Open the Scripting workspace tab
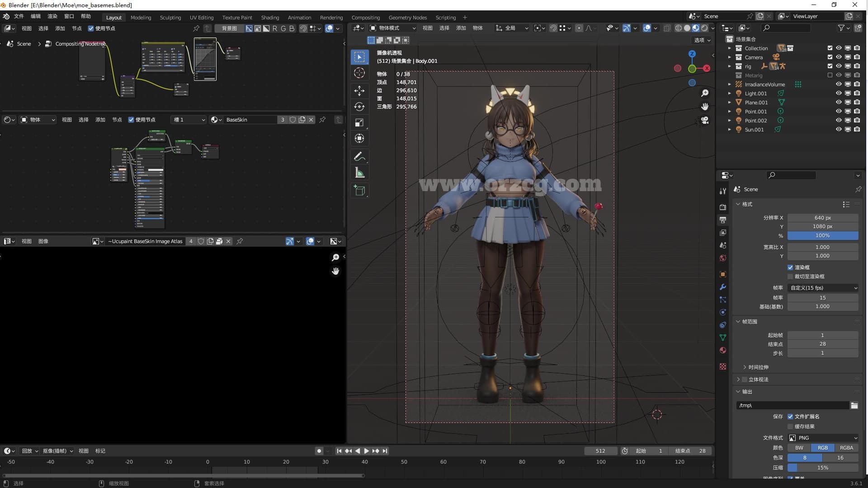This screenshot has width=868, height=488. pyautogui.click(x=445, y=18)
